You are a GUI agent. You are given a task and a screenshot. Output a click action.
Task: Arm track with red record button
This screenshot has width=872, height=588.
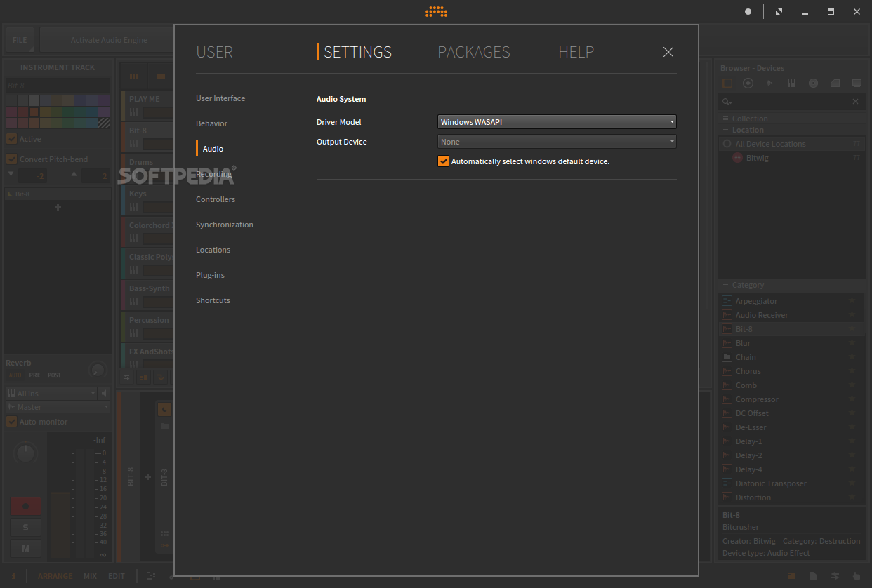tap(25, 506)
